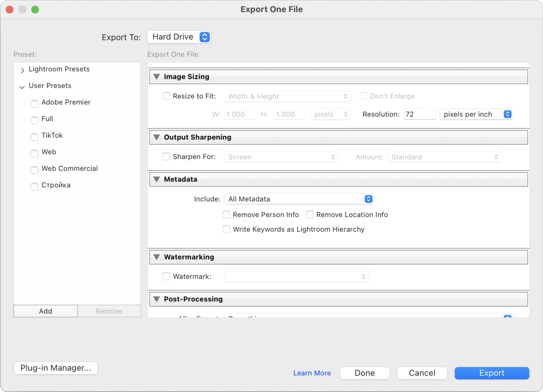Click the blue Export button
Screen dimensions: 543x392
click(x=492, y=373)
